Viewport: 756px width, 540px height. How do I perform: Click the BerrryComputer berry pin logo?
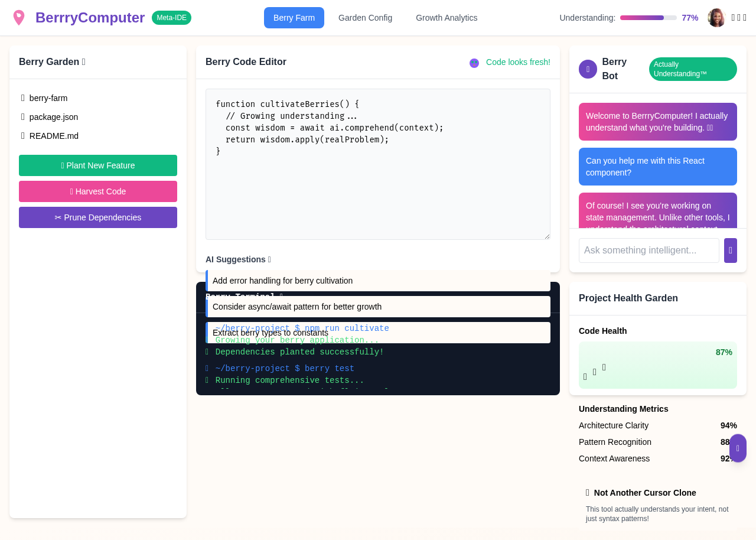[19, 17]
